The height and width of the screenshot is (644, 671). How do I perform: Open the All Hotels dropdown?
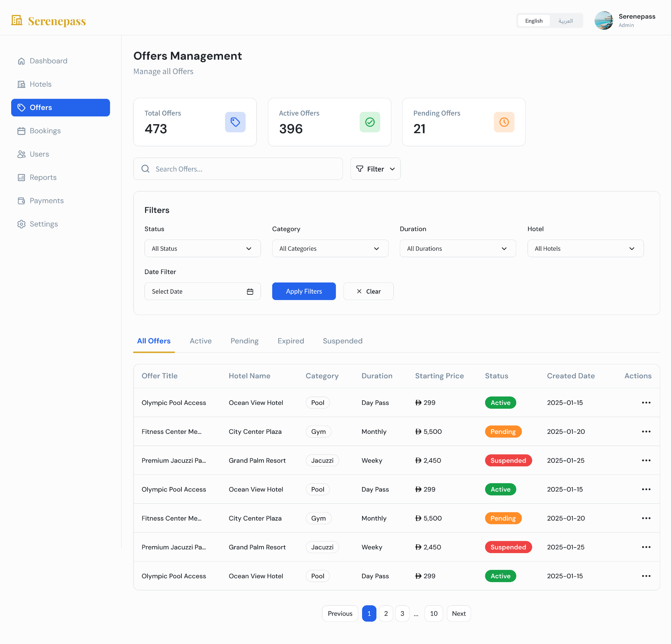point(585,249)
